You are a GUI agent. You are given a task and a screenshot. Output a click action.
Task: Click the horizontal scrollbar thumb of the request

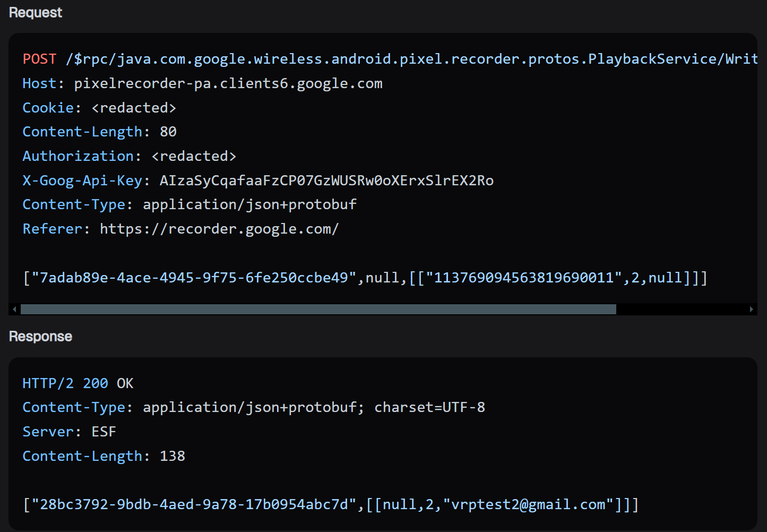click(x=318, y=309)
